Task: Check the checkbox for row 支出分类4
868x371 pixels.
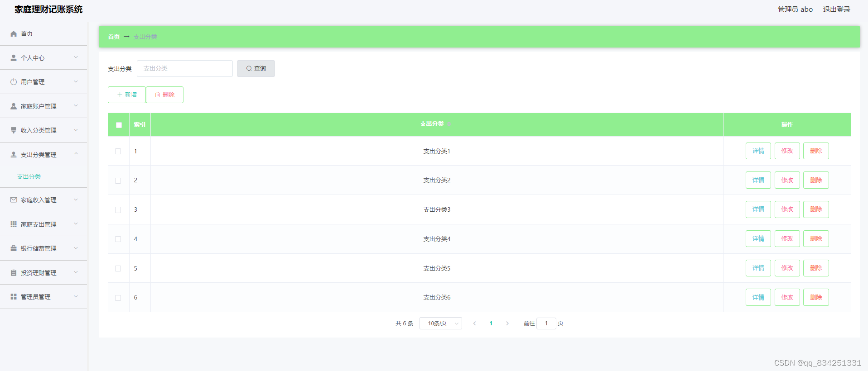Action: (x=118, y=239)
